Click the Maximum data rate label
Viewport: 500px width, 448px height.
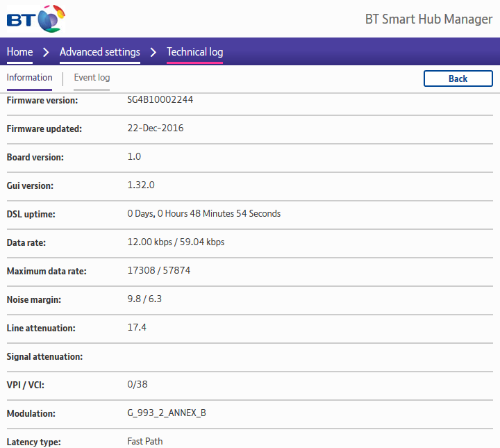click(x=47, y=271)
